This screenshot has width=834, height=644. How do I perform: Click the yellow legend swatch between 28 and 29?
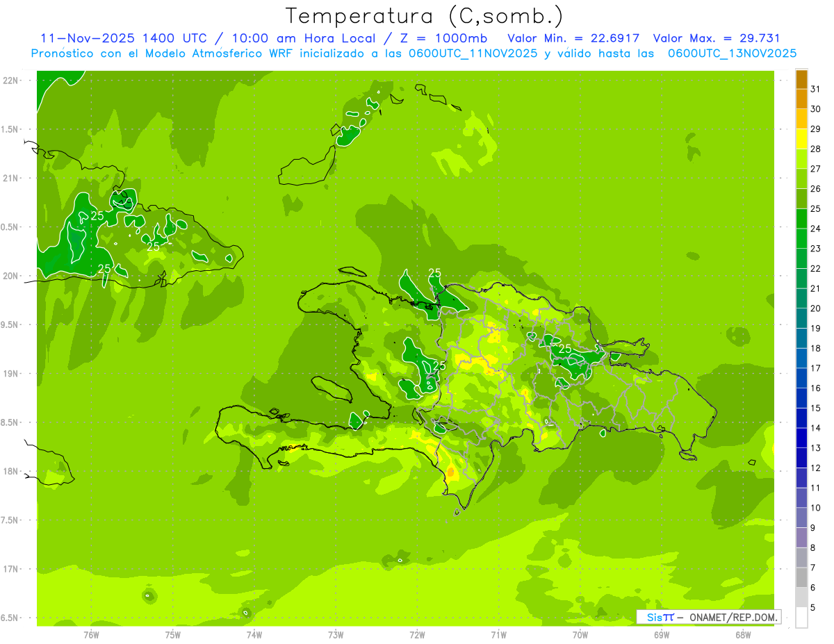pos(801,138)
